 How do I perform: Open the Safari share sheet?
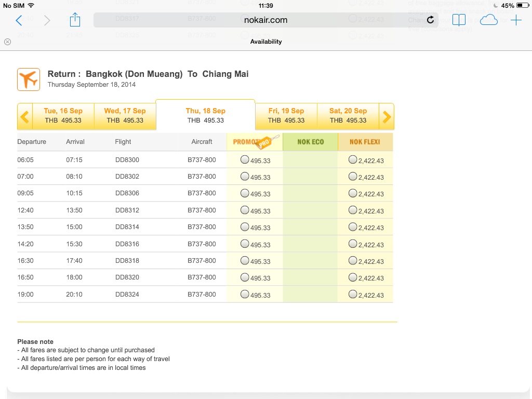click(x=75, y=20)
